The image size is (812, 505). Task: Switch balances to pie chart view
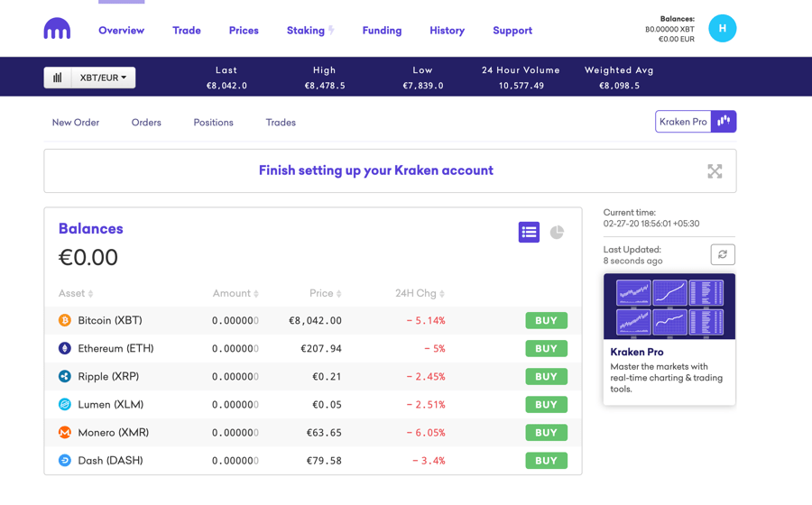[x=558, y=233]
